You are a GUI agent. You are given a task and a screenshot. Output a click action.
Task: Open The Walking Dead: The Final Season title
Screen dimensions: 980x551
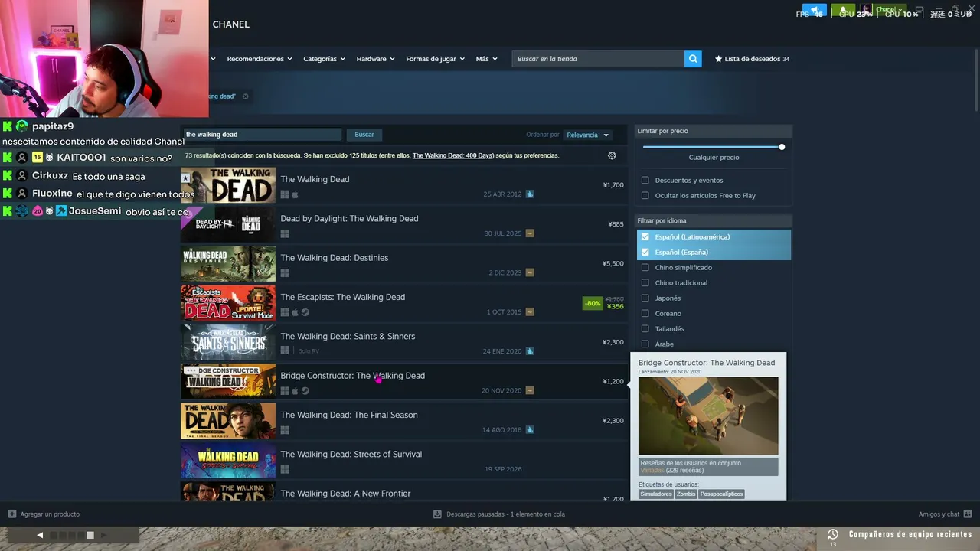pos(349,416)
